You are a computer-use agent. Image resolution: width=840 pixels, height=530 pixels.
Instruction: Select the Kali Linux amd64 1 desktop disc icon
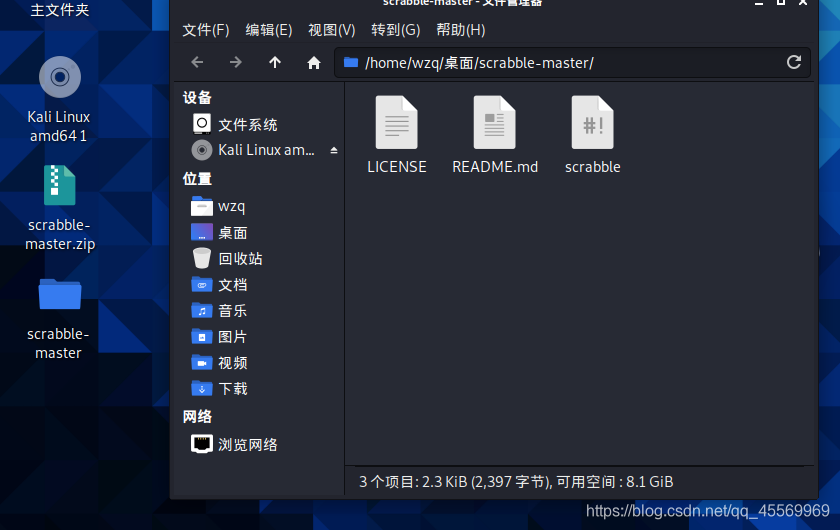[59, 77]
